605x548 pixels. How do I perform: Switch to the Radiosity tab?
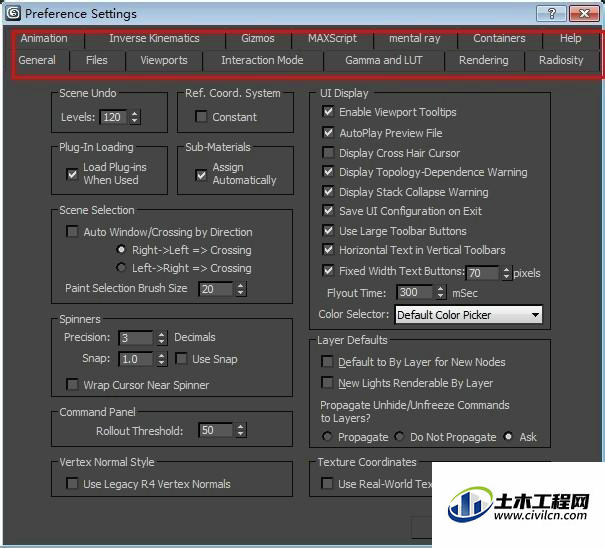point(561,61)
